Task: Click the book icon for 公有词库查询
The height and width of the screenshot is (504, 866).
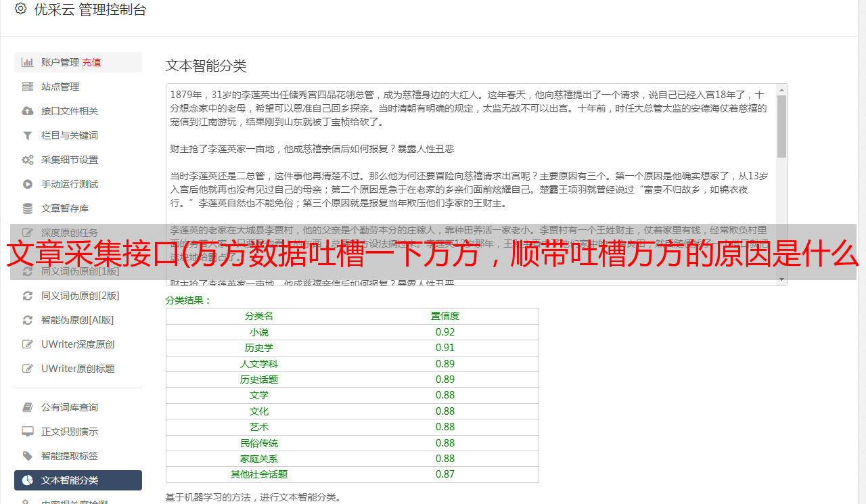Action: pos(28,407)
